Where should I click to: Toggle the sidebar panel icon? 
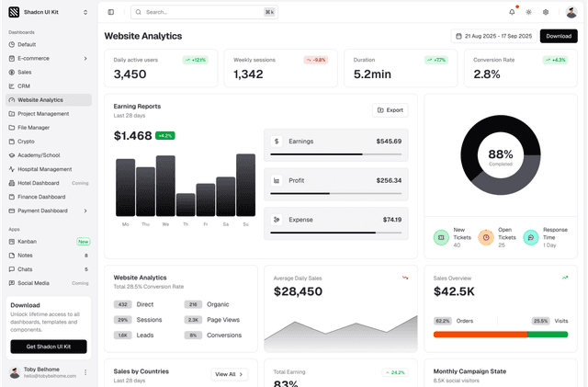[x=111, y=12]
